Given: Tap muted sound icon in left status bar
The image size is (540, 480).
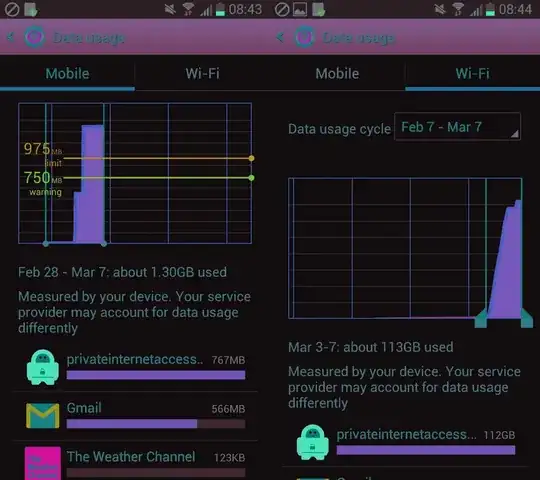Looking at the screenshot, I should (170, 9).
